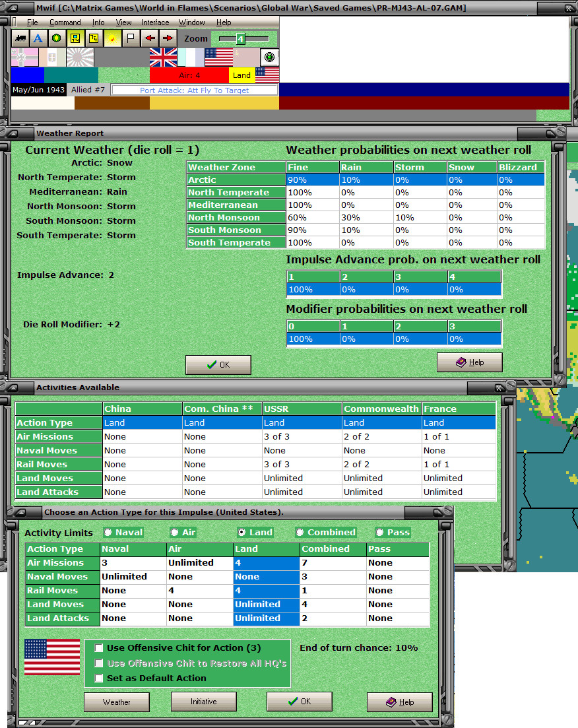Open the Window menu
Viewport: 578px width, 728px height.
[x=192, y=22]
